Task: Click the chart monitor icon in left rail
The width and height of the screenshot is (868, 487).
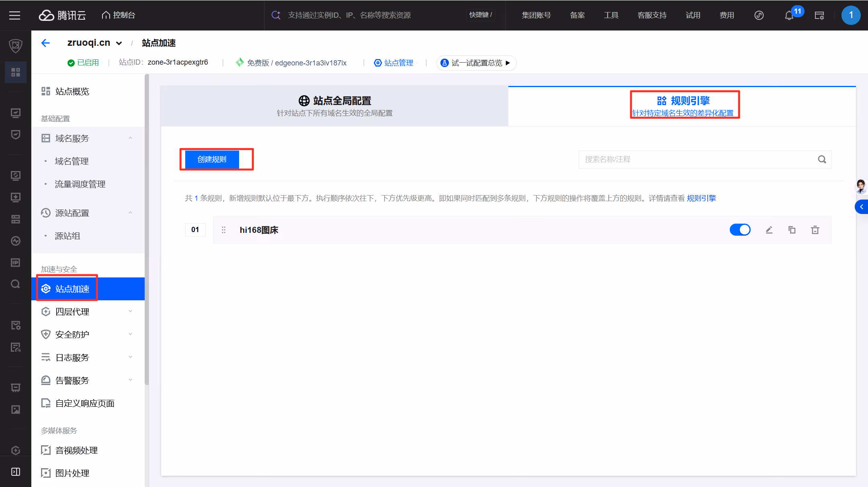Action: [16, 113]
